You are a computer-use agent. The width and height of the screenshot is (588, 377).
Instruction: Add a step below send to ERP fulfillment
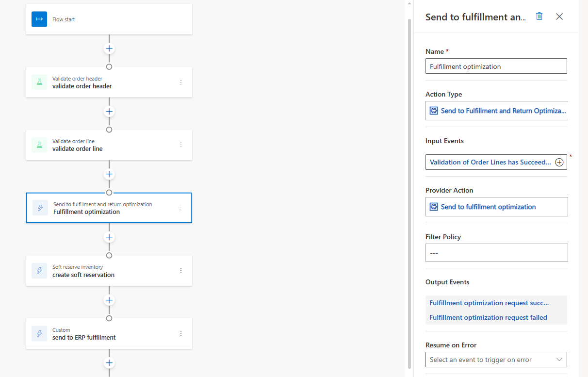point(109,362)
